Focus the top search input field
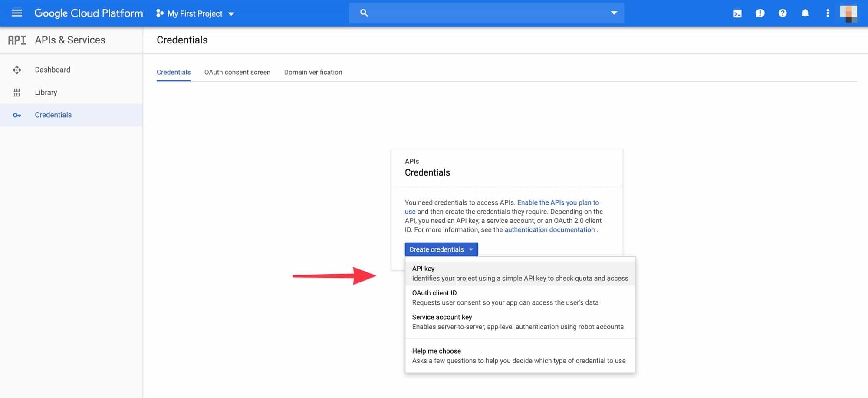This screenshot has width=868, height=398. coord(487,13)
